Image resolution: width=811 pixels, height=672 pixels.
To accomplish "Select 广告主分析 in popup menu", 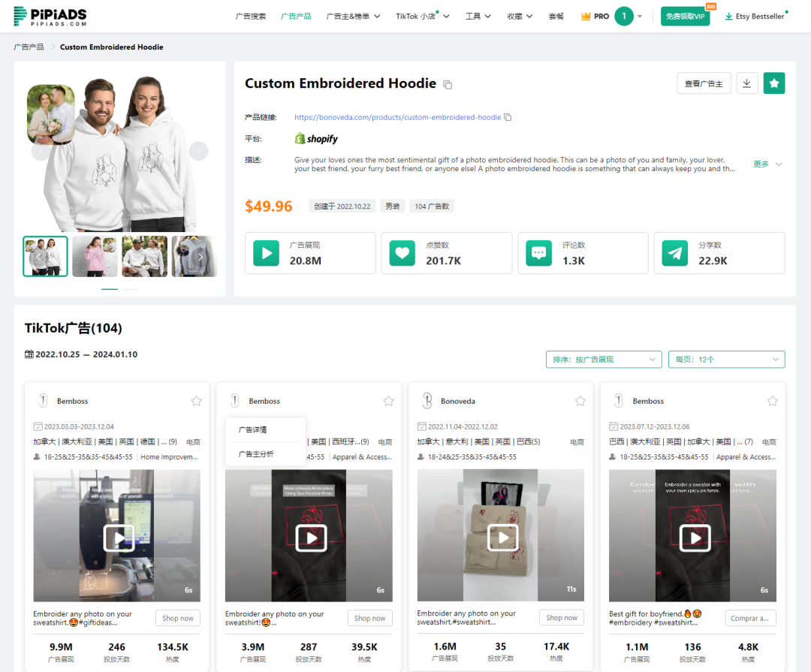I will pyautogui.click(x=256, y=454).
